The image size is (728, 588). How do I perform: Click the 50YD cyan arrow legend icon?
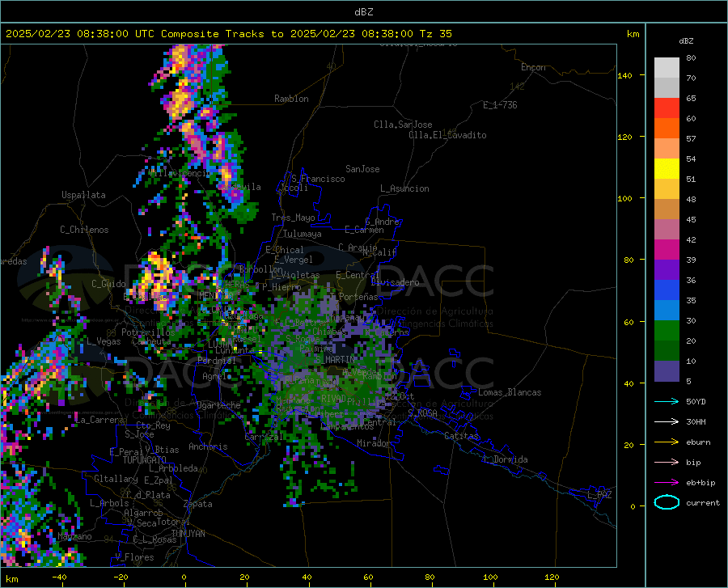point(667,401)
